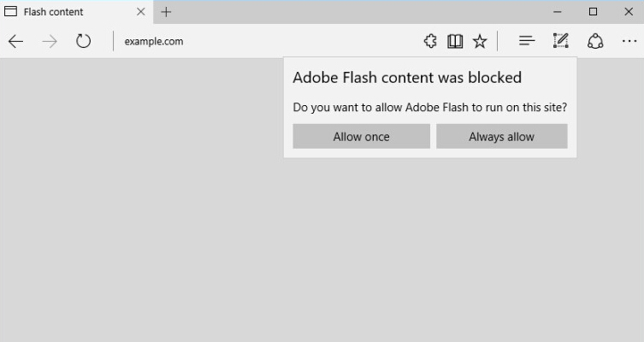The width and height of the screenshot is (644, 342).
Task: Maximize the browser window
Action: (x=593, y=12)
